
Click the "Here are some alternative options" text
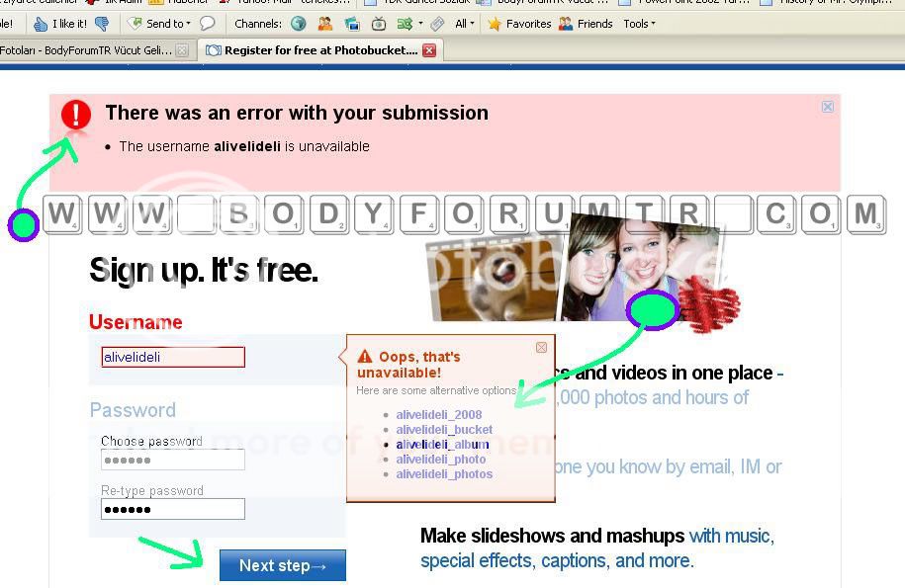[x=436, y=390]
